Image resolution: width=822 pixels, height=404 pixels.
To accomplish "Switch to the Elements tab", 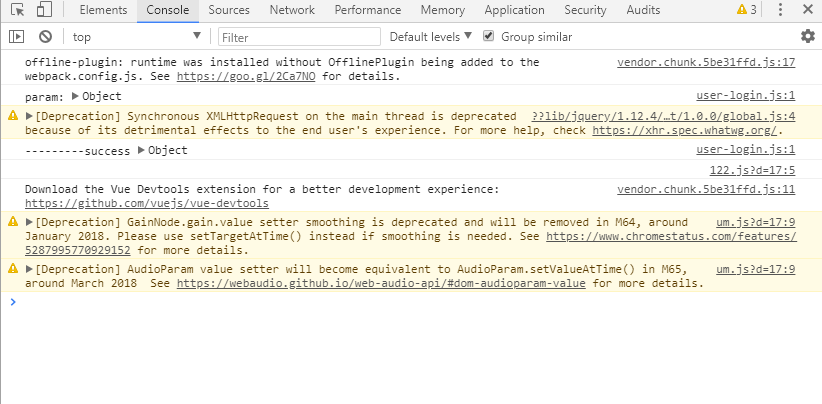I will [103, 10].
